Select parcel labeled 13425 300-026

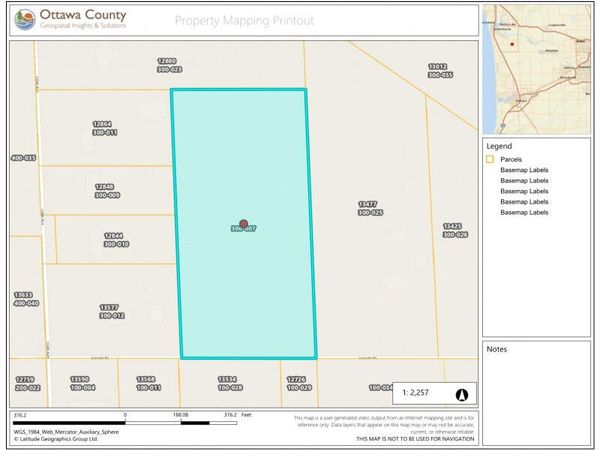pyautogui.click(x=455, y=230)
